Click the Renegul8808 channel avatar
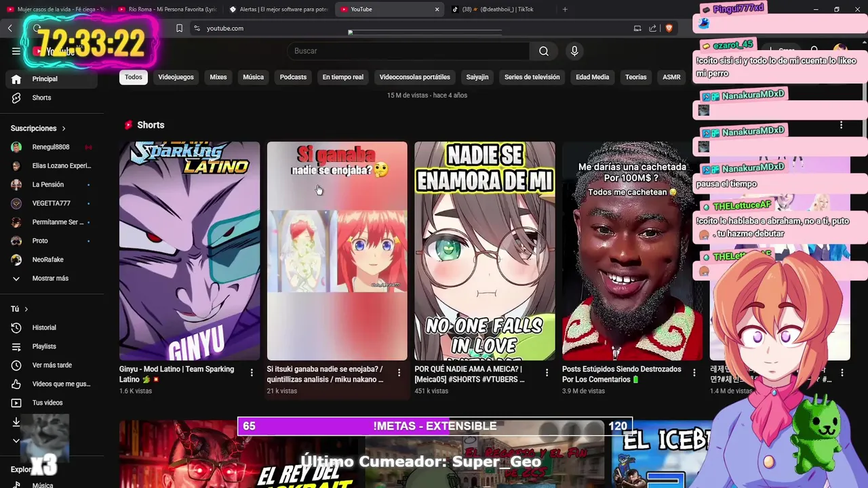The width and height of the screenshot is (868, 488). (x=17, y=147)
